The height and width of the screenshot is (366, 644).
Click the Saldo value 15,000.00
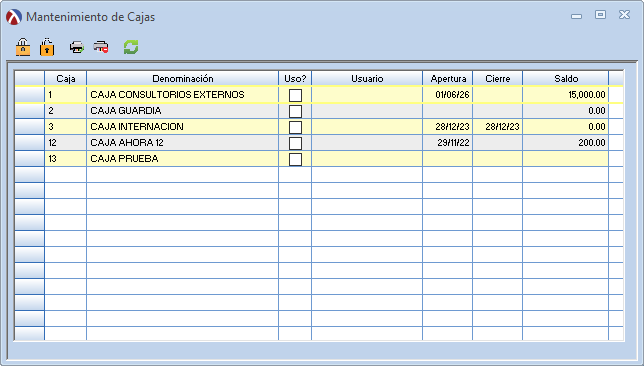coord(566,94)
